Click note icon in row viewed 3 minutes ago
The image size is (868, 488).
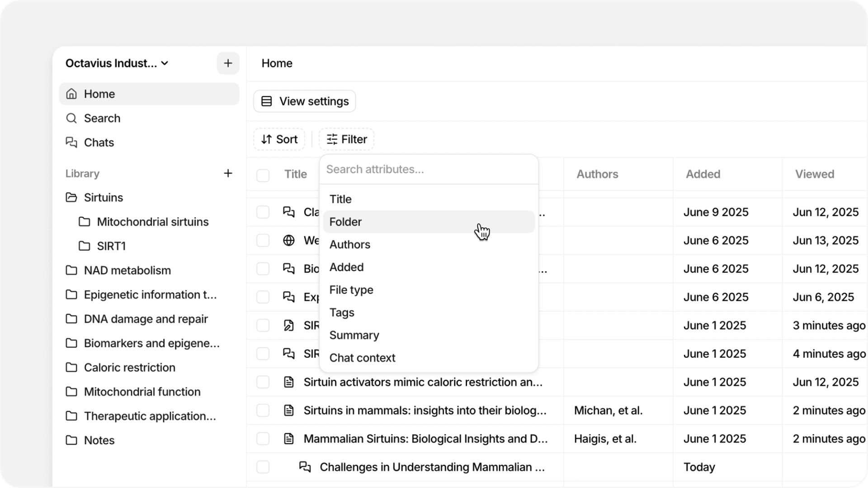click(x=289, y=325)
